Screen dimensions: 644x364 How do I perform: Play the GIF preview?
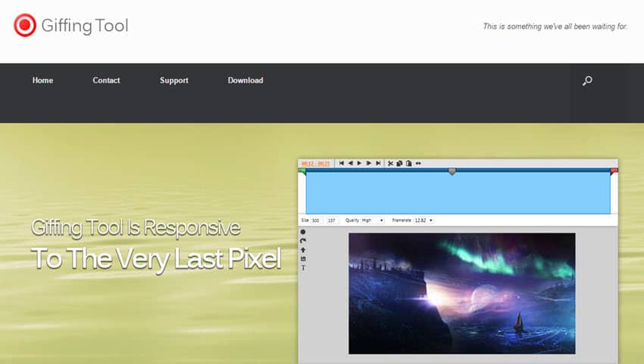[359, 163]
